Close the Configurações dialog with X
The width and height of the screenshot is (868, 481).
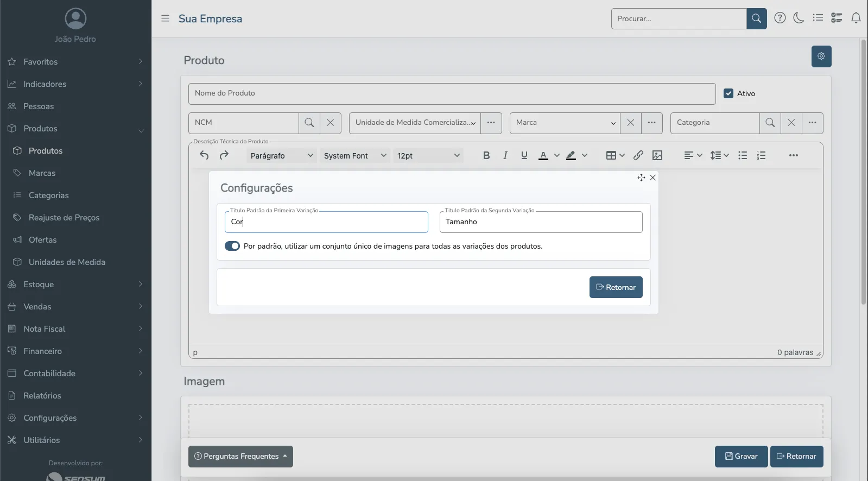point(652,178)
